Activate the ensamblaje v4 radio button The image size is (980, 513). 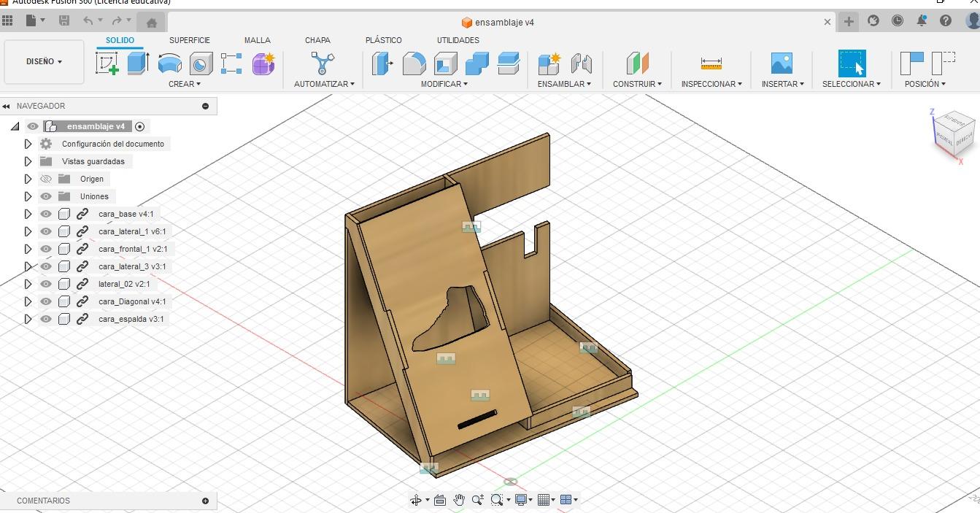pyautogui.click(x=140, y=126)
